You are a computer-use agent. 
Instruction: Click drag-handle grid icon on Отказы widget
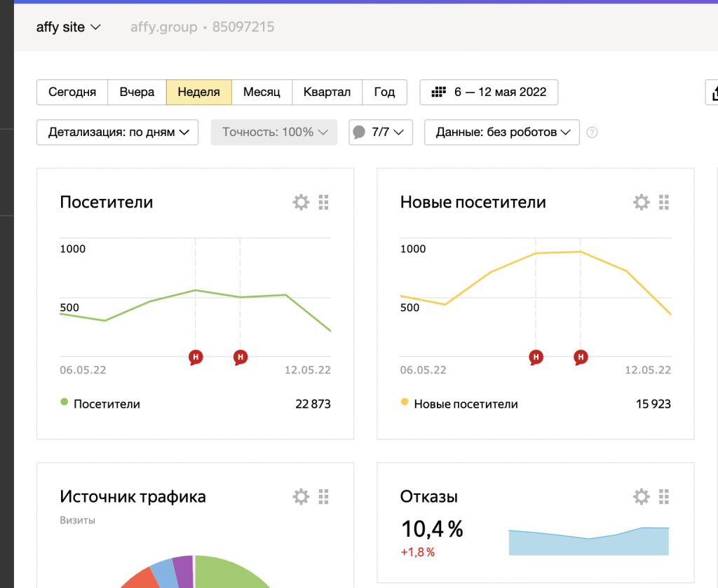coord(664,496)
